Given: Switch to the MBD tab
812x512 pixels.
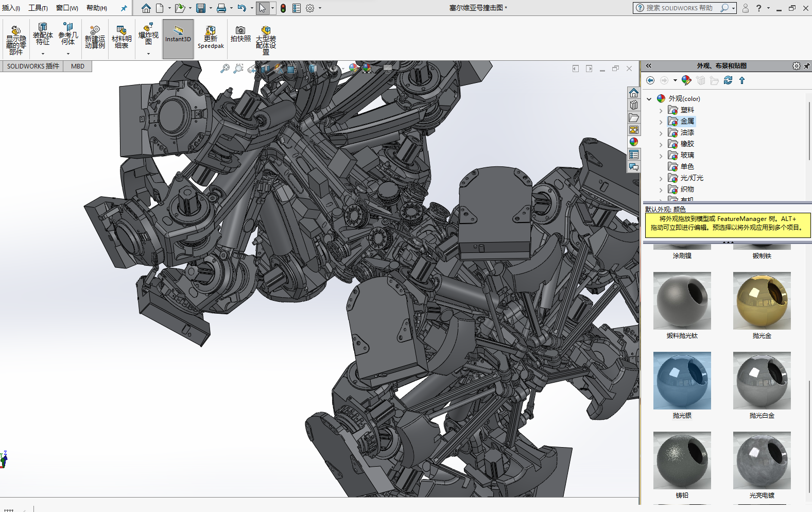Looking at the screenshot, I should tap(78, 66).
